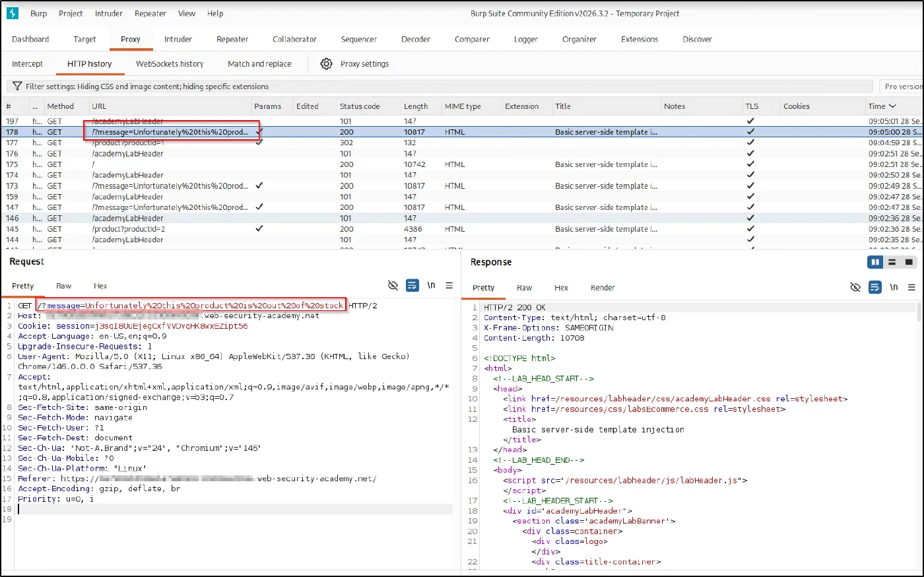Open the Render view of the Response
The height and width of the screenshot is (577, 924).
pyautogui.click(x=603, y=288)
